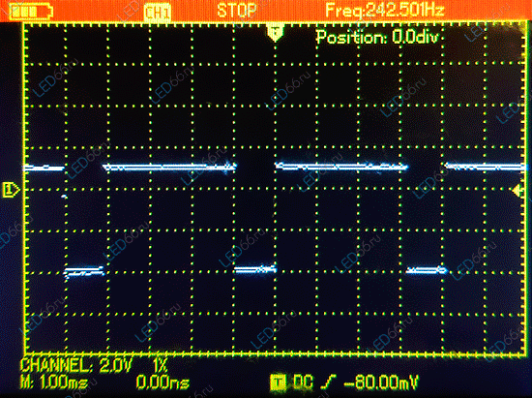
Task: Click the Position: 0.0div label
Action: click(x=377, y=37)
